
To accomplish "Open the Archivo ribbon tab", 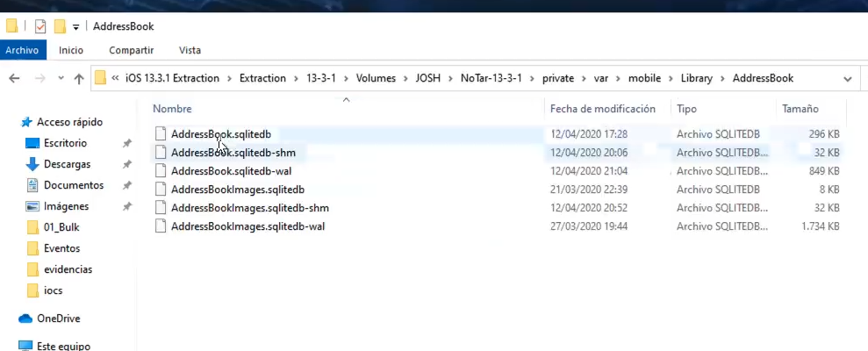I will pos(22,50).
